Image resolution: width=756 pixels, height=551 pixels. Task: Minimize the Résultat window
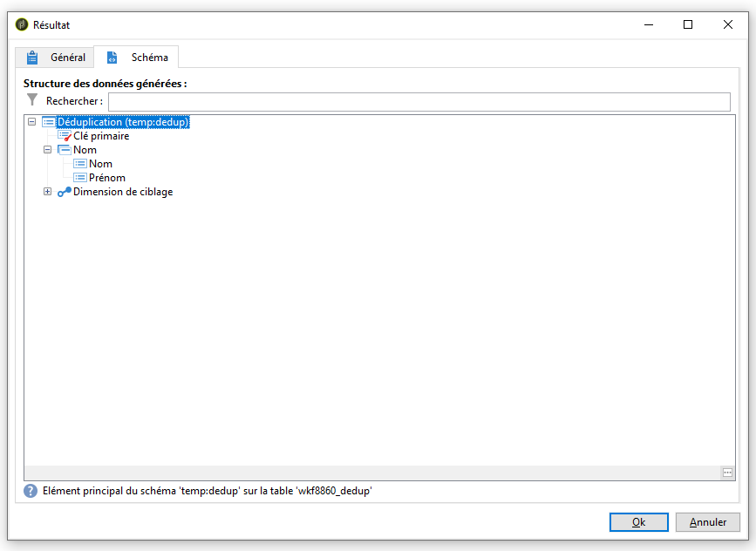click(x=649, y=24)
